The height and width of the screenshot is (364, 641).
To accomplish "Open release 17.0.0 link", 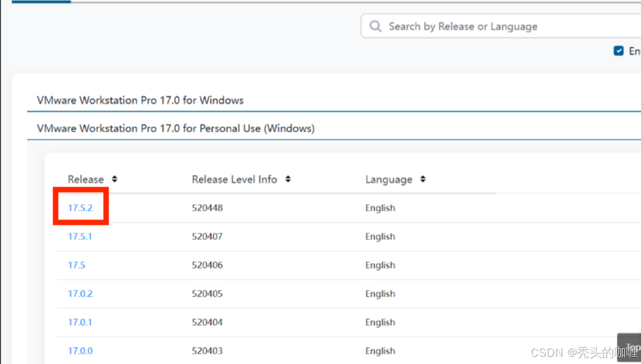I will pos(80,350).
